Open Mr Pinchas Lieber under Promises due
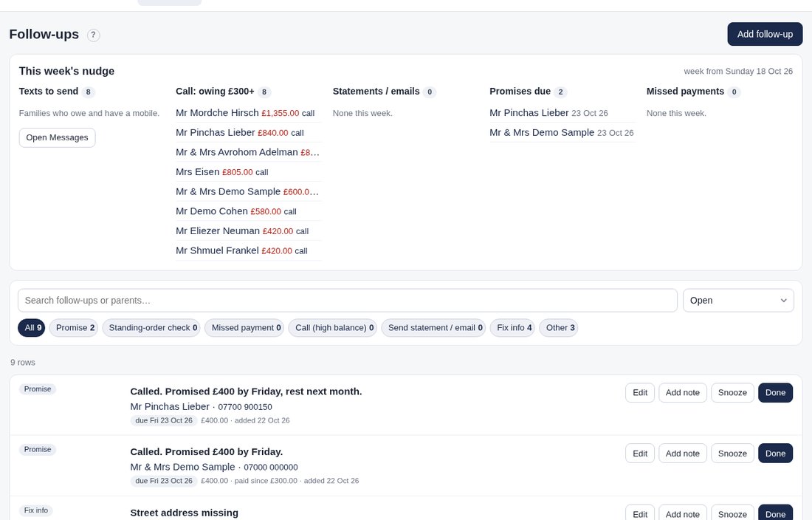This screenshot has height=520, width=812. [562, 113]
